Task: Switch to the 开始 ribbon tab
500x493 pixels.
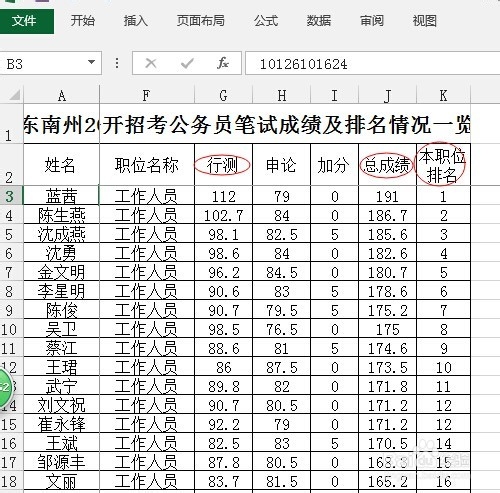Action: click(x=83, y=21)
